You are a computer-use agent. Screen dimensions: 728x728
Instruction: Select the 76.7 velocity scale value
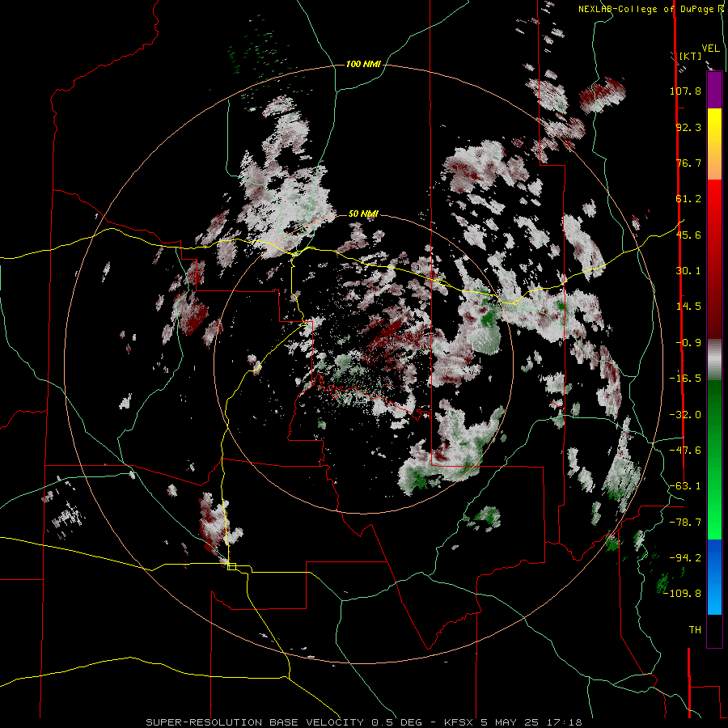(688, 163)
